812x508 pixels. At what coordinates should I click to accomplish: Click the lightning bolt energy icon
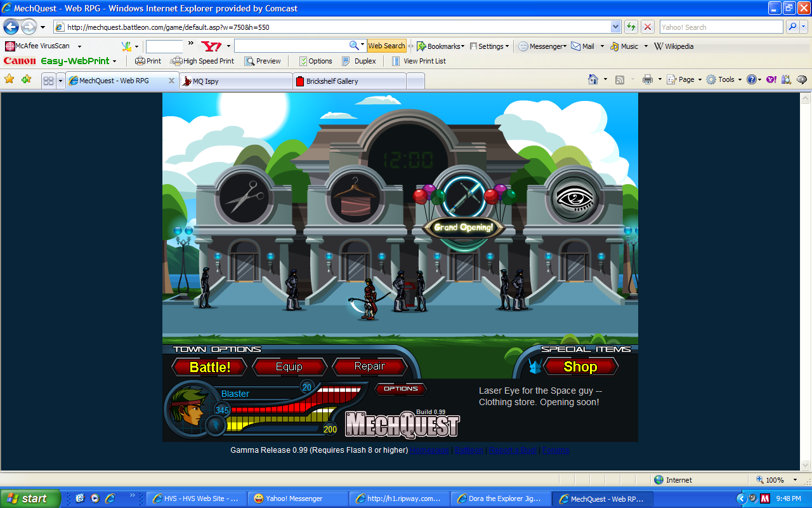pos(214,425)
